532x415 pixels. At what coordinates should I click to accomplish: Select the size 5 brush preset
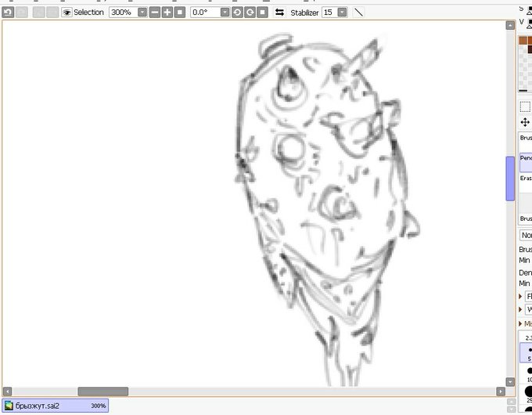click(x=527, y=353)
